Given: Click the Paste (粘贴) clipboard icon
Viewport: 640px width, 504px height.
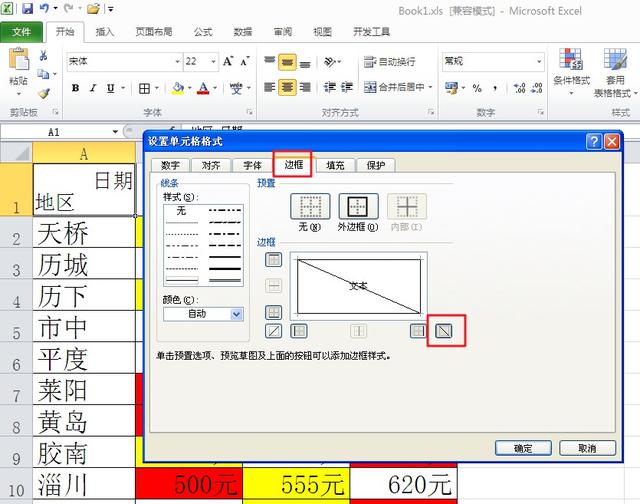Looking at the screenshot, I should pyautogui.click(x=19, y=58).
